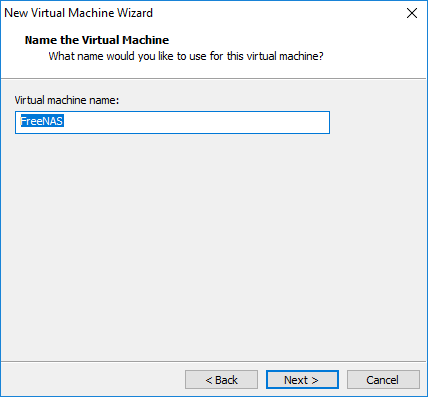Click the New Virtual Machine Wizard title
The height and width of the screenshot is (397, 428).
tap(78, 13)
